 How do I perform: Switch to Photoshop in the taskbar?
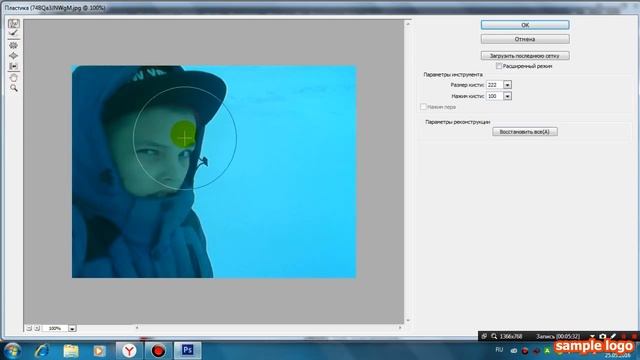pyautogui.click(x=187, y=351)
